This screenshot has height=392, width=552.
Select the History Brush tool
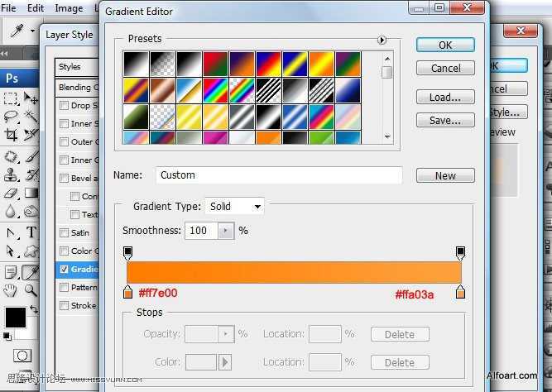(31, 174)
